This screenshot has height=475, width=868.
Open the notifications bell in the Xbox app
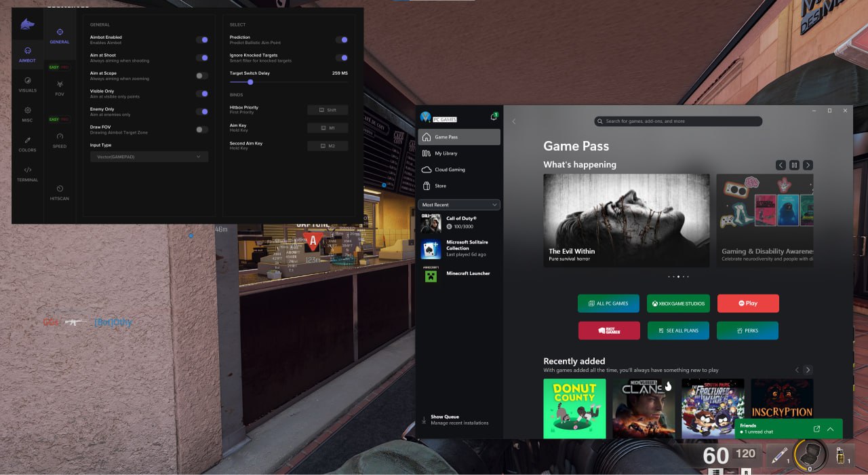(x=494, y=117)
